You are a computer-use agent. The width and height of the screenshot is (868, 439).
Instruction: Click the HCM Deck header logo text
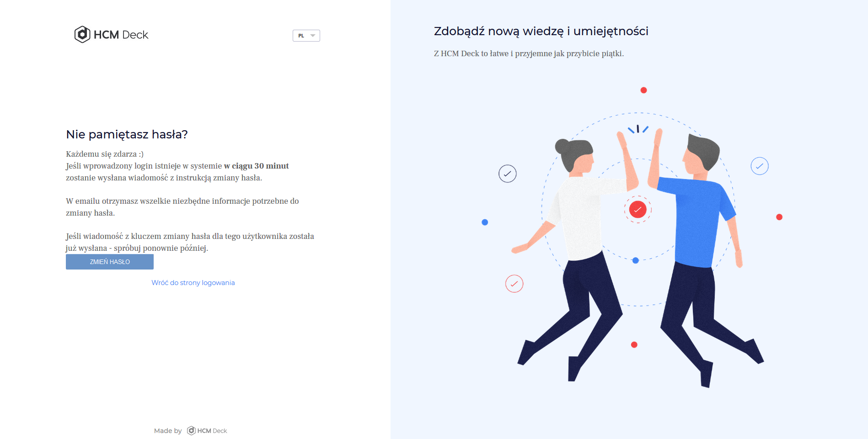click(121, 35)
